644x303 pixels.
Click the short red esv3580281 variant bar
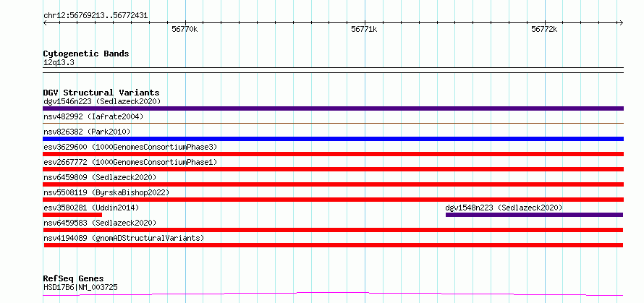coord(72,215)
